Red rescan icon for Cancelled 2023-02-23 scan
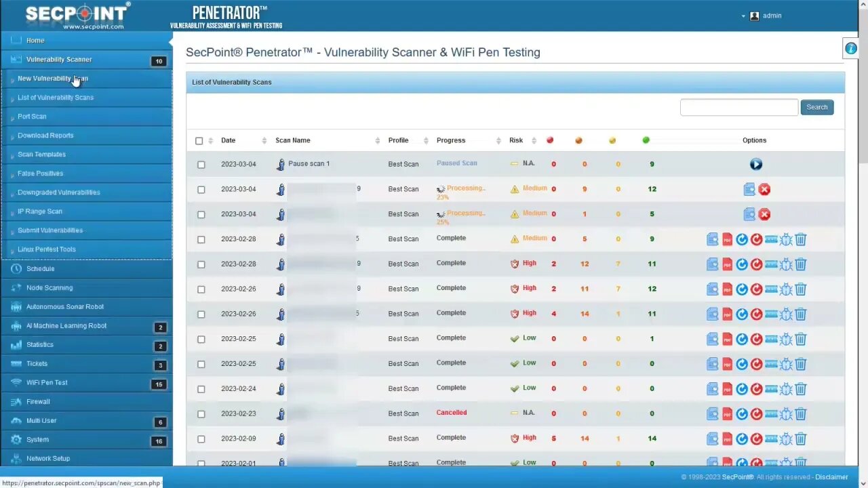Image resolution: width=868 pixels, height=488 pixels. [757, 414]
